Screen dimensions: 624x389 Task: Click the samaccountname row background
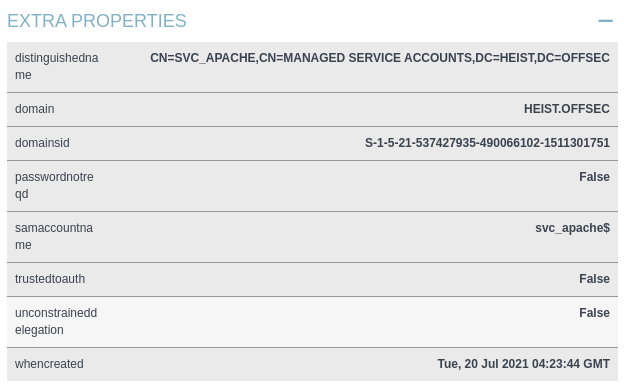pyautogui.click(x=312, y=237)
